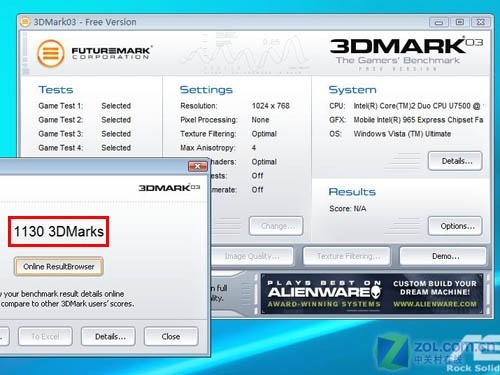
Task: Minimize the 3DMark03 main window
Action: pyautogui.click(x=438, y=22)
